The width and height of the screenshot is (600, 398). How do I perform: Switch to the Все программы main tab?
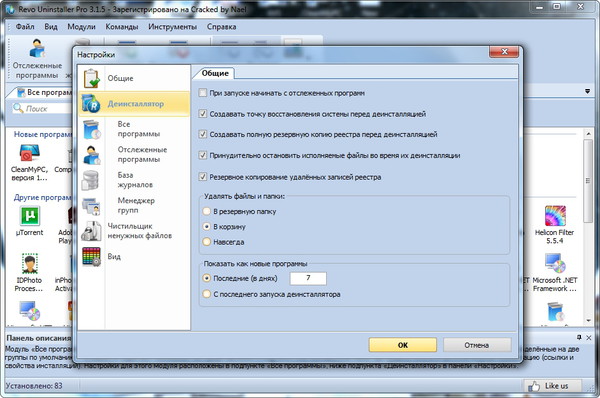point(44,92)
